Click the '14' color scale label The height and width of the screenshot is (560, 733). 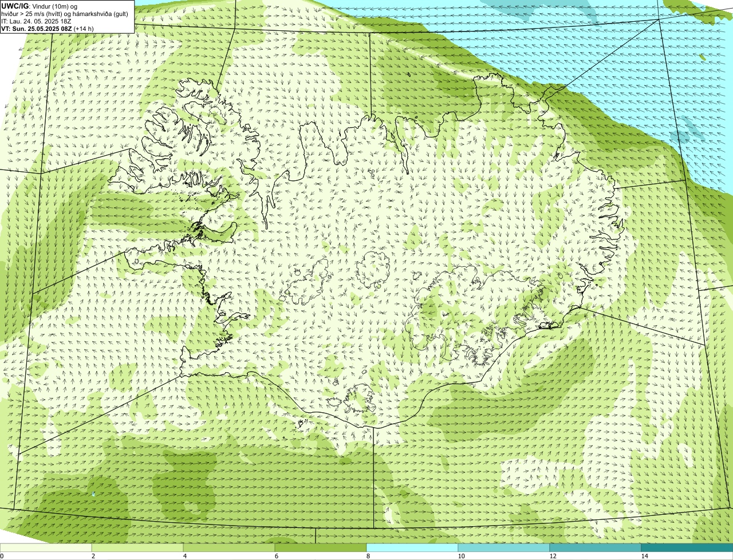[x=644, y=556]
